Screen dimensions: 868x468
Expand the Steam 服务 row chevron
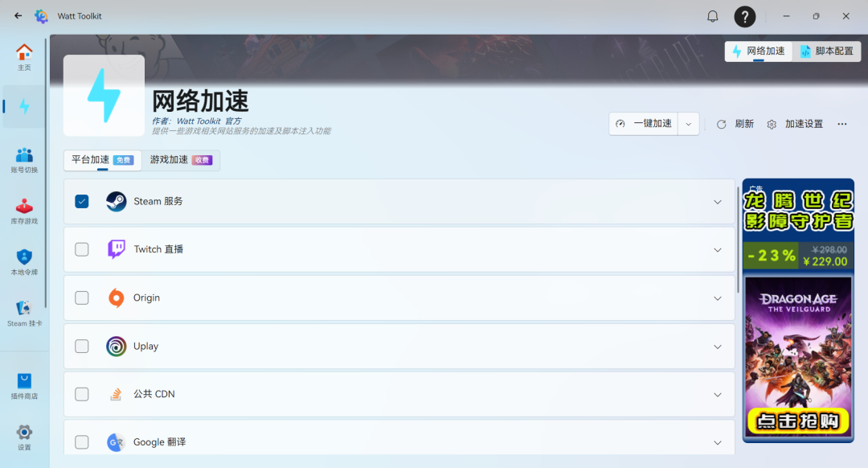point(718,202)
